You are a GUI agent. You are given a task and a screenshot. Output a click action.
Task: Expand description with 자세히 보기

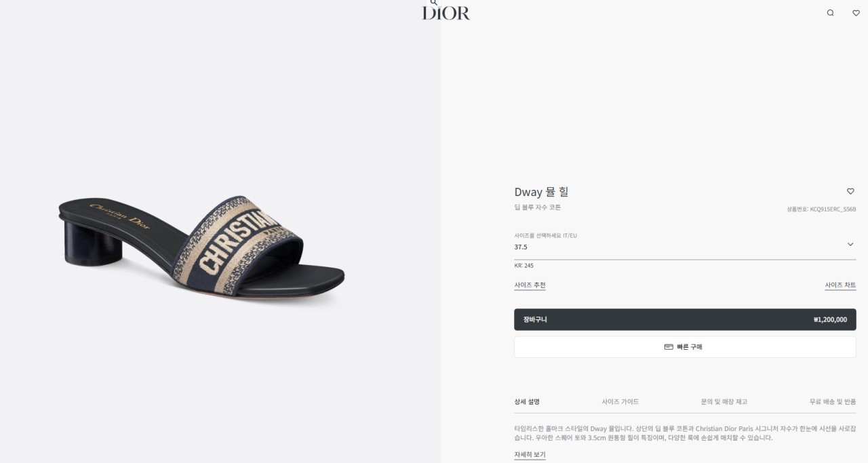click(530, 455)
